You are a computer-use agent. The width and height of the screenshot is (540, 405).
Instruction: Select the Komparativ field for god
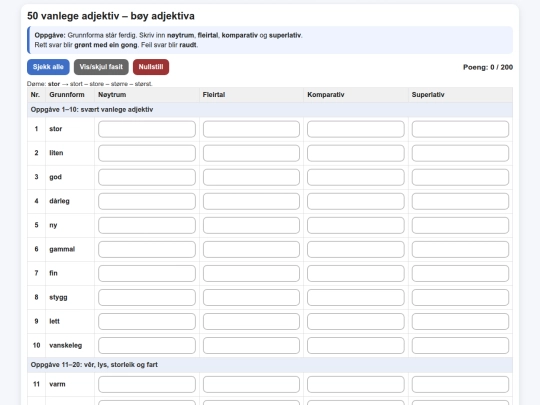[356, 177]
